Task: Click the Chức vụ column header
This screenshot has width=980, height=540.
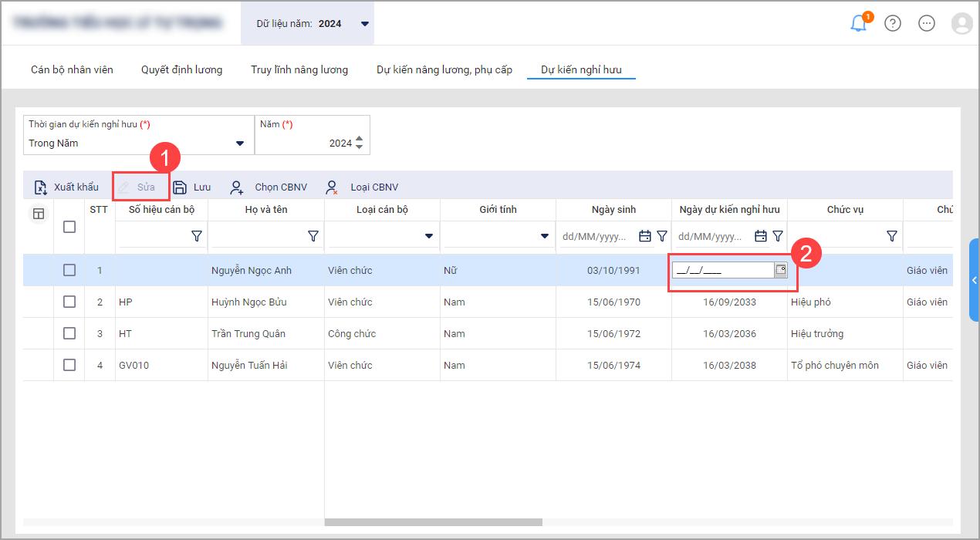Action: pyautogui.click(x=845, y=209)
